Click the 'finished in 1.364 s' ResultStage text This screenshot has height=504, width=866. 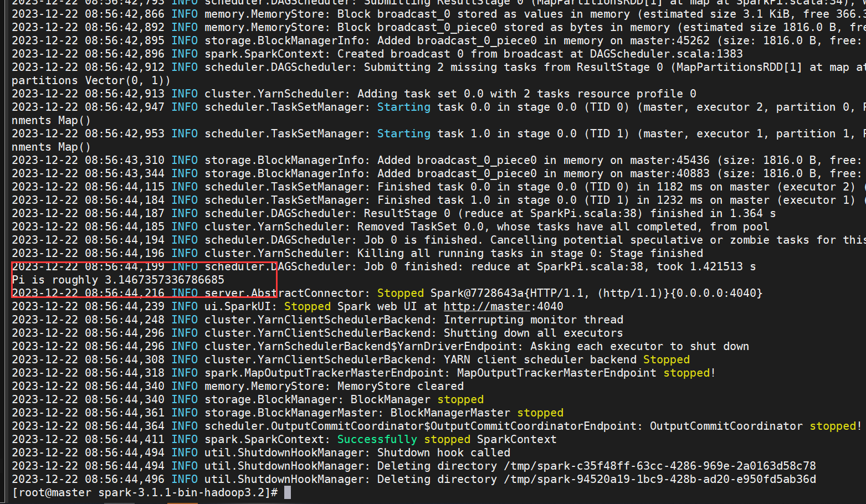(x=713, y=213)
